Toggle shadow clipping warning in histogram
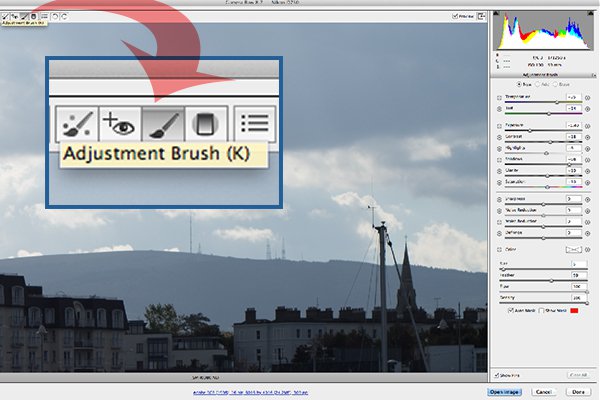This screenshot has width=600, height=400. [496, 14]
